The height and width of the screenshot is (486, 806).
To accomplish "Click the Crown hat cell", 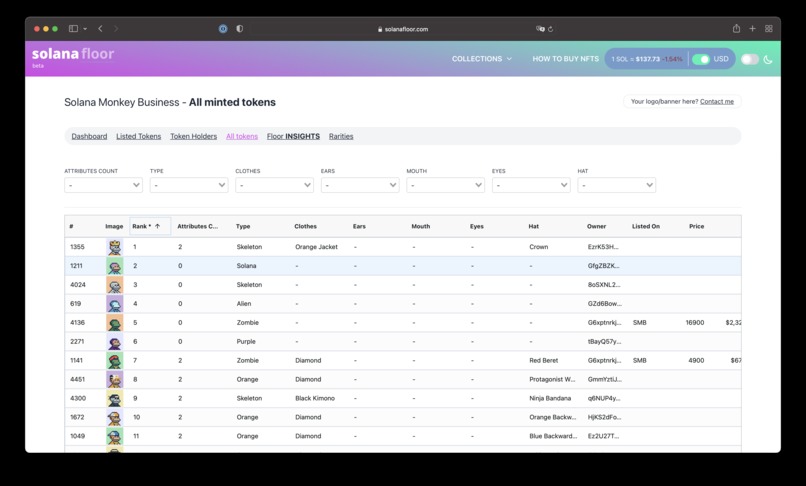I will tap(539, 247).
